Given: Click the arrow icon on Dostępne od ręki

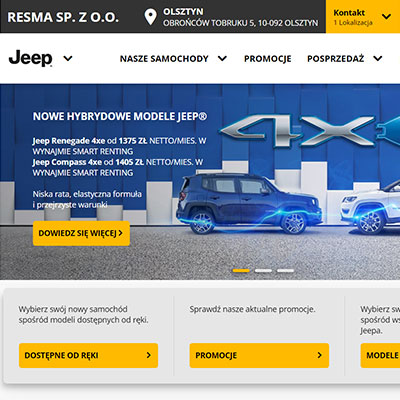Looking at the screenshot, I should (x=149, y=356).
